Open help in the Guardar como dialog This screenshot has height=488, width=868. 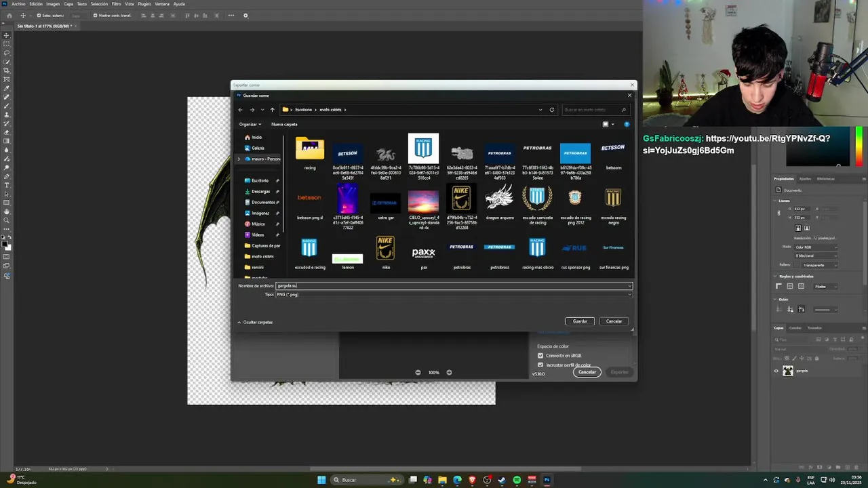coord(627,124)
